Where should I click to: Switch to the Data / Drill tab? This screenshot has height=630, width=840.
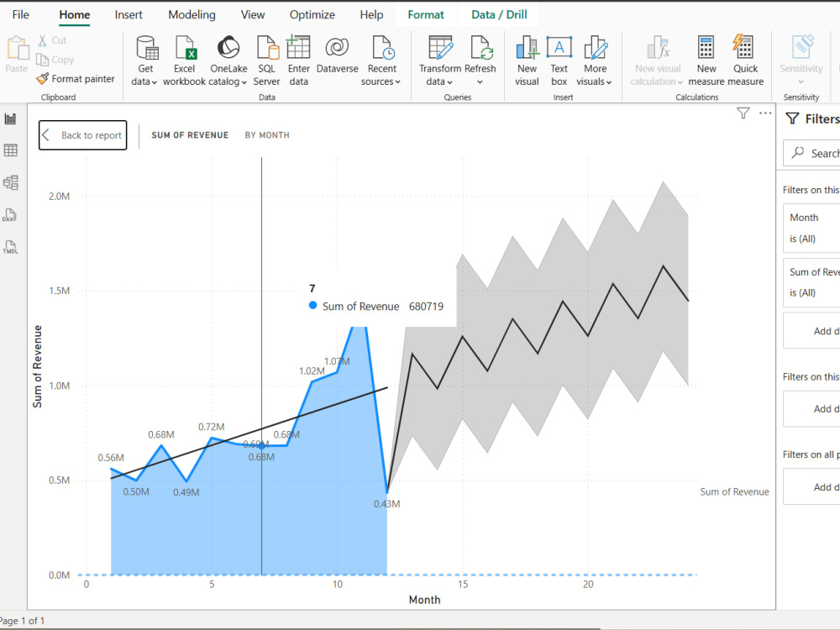point(499,14)
